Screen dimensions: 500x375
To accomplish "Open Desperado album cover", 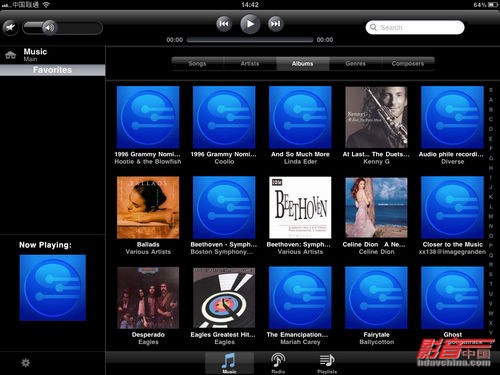I will pyautogui.click(x=148, y=298).
